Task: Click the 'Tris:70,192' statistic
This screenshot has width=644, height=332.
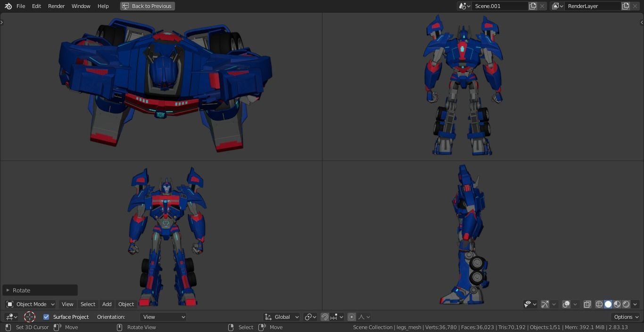Action: (512, 327)
